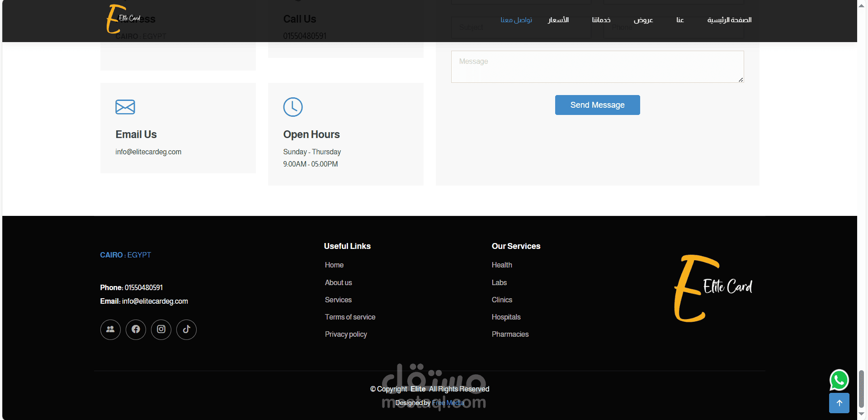Viewport: 868px width, 420px height.
Task: Click the page vertical scrollbar thumb
Action: click(x=862, y=389)
